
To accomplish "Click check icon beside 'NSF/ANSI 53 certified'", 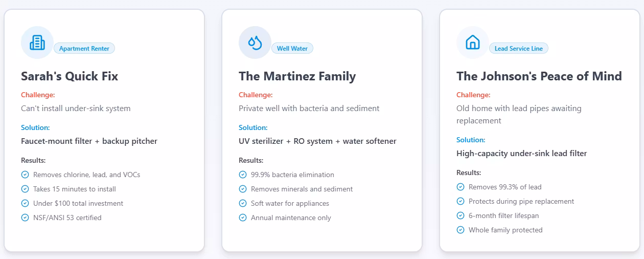I will tap(25, 218).
